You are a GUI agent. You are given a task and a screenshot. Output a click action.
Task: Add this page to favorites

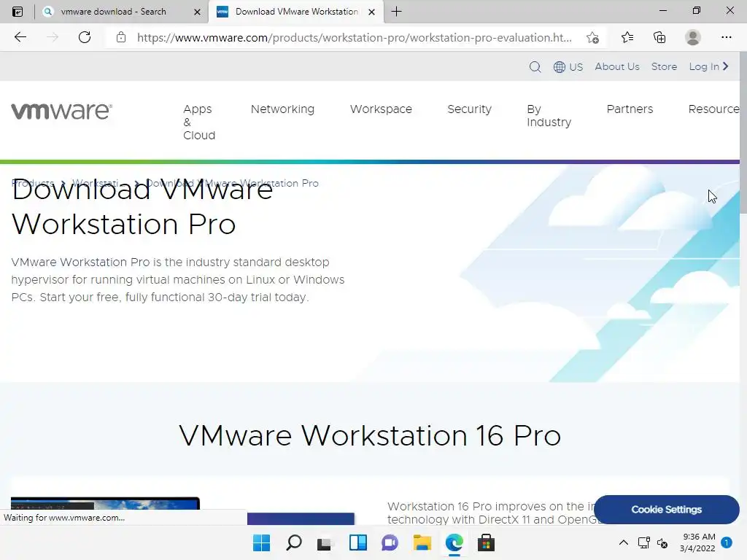tap(592, 38)
